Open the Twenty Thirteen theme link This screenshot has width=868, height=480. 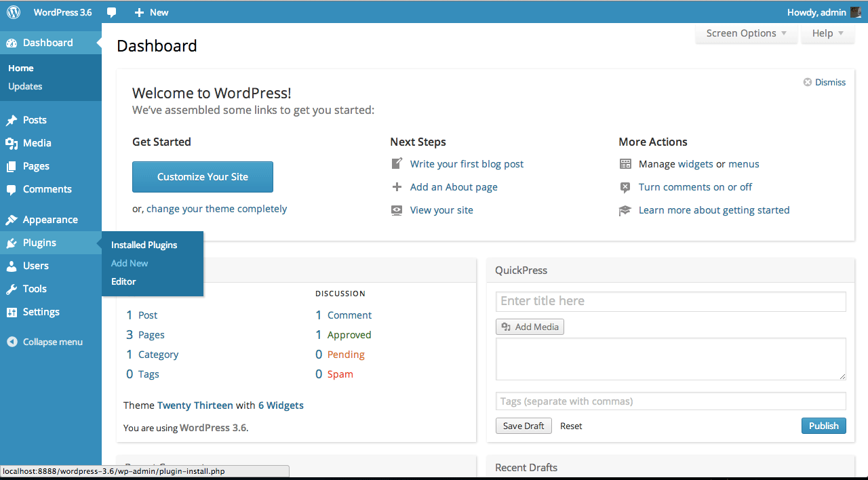pos(195,405)
